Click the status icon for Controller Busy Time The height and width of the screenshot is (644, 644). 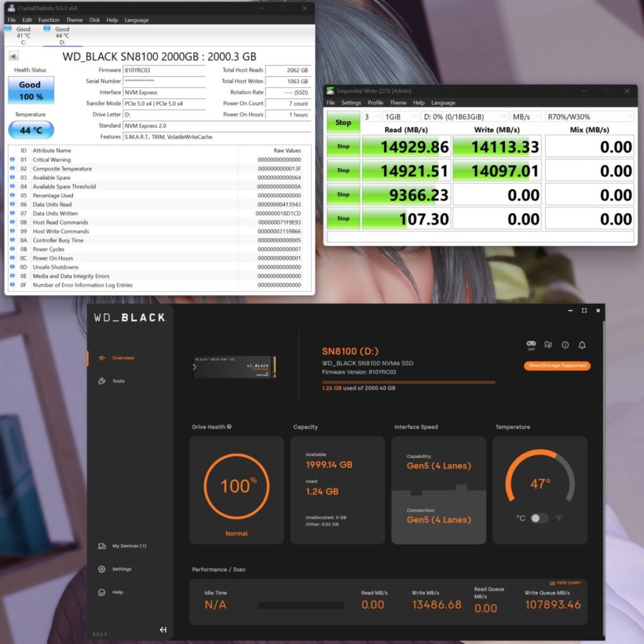tap(13, 240)
